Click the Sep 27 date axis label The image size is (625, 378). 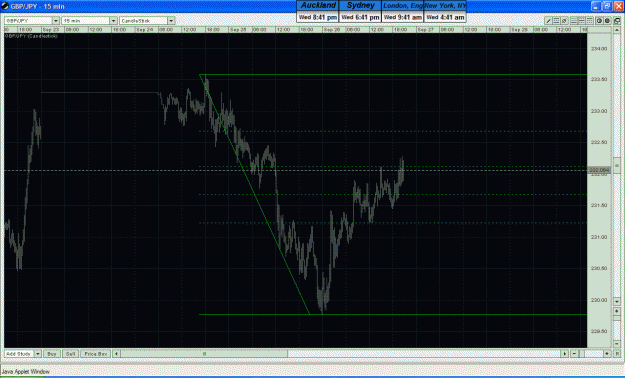pos(425,30)
